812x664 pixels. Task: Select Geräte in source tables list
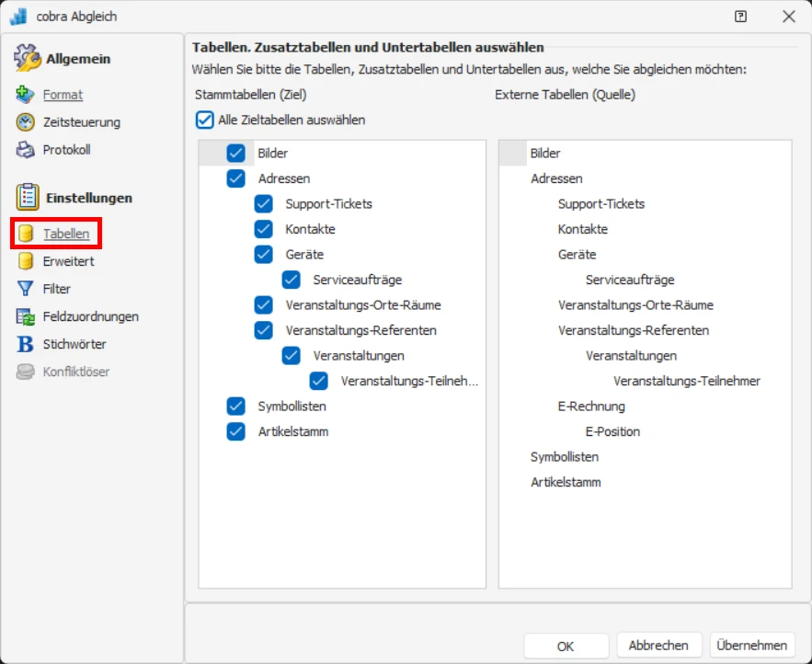click(x=577, y=255)
